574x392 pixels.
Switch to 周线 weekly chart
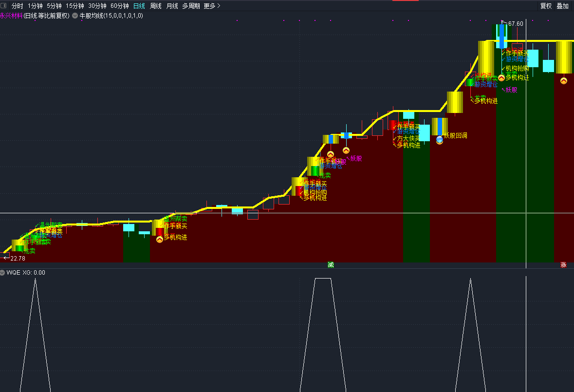156,6
